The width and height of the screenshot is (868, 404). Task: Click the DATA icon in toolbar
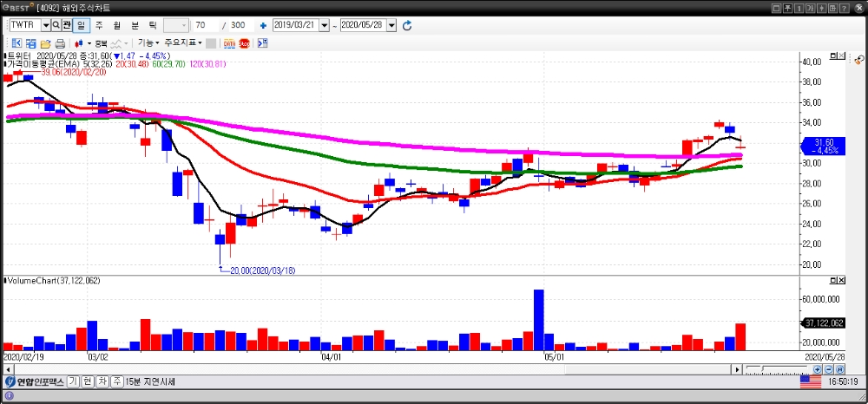(229, 43)
